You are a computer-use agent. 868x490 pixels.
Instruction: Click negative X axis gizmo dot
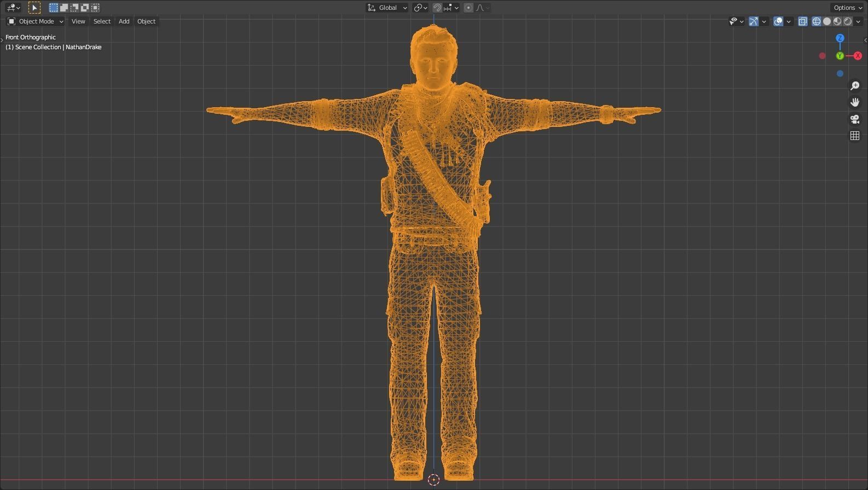822,56
